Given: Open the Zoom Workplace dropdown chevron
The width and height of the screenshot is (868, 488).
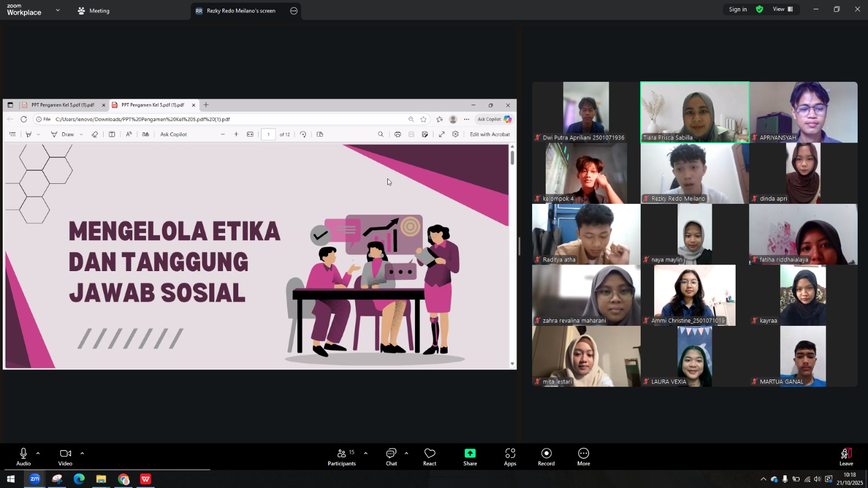Looking at the screenshot, I should (58, 10).
